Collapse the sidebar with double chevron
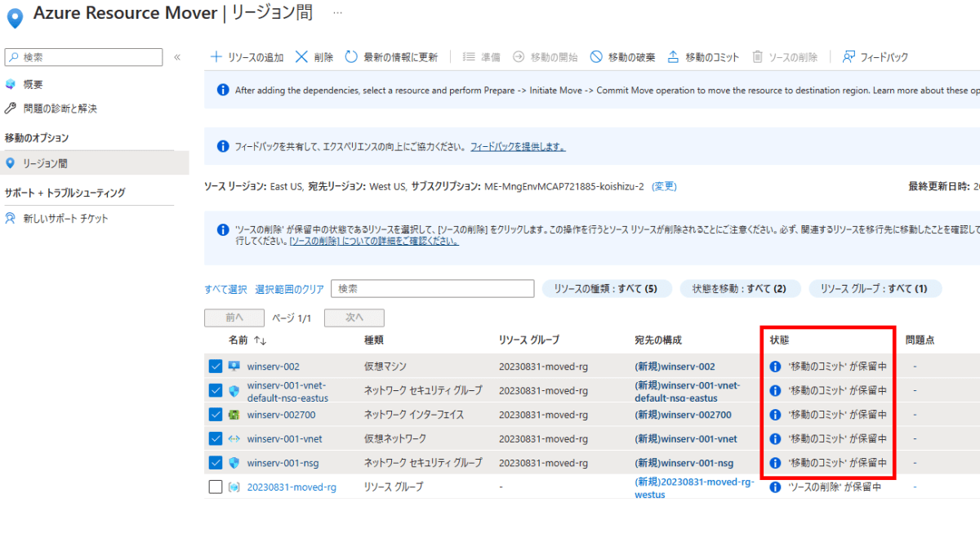The width and height of the screenshot is (980, 538). pyautogui.click(x=177, y=57)
